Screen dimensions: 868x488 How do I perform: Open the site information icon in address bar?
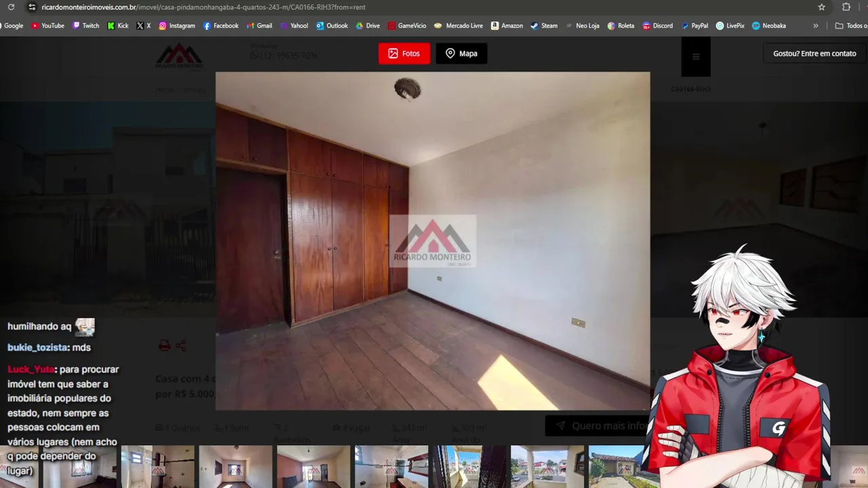[31, 7]
